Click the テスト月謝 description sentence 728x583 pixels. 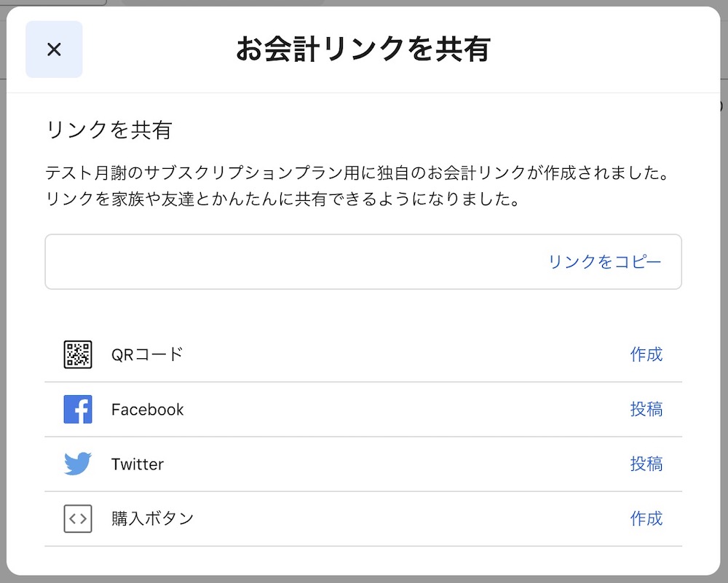point(358,172)
